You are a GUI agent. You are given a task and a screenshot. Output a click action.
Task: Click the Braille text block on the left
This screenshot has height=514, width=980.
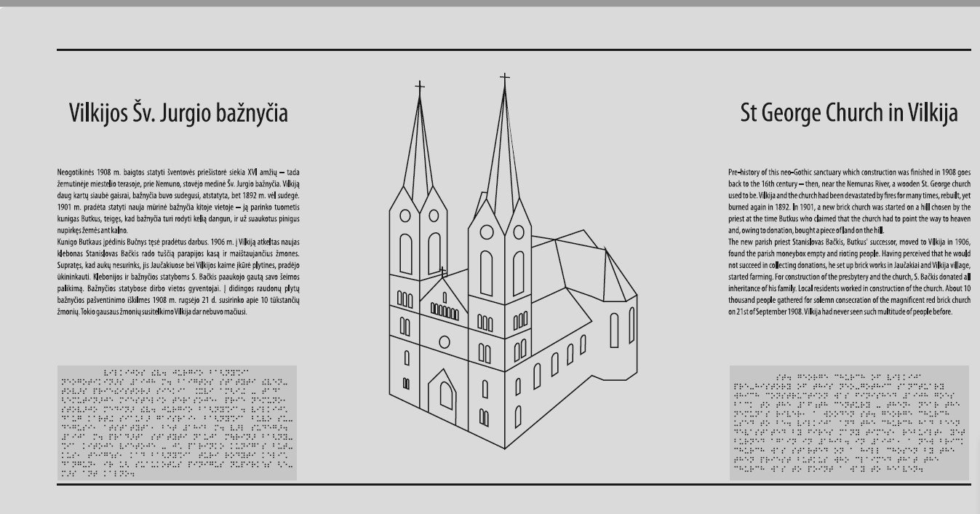(x=177, y=423)
